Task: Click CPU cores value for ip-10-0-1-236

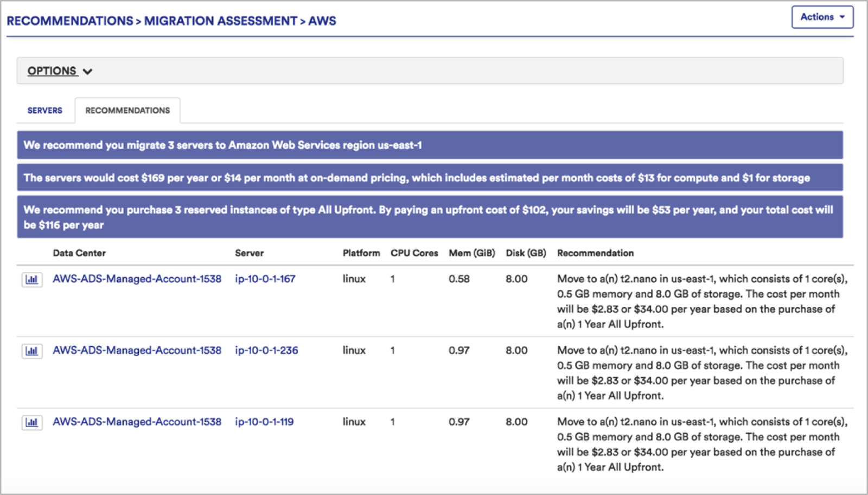Action: pos(393,351)
